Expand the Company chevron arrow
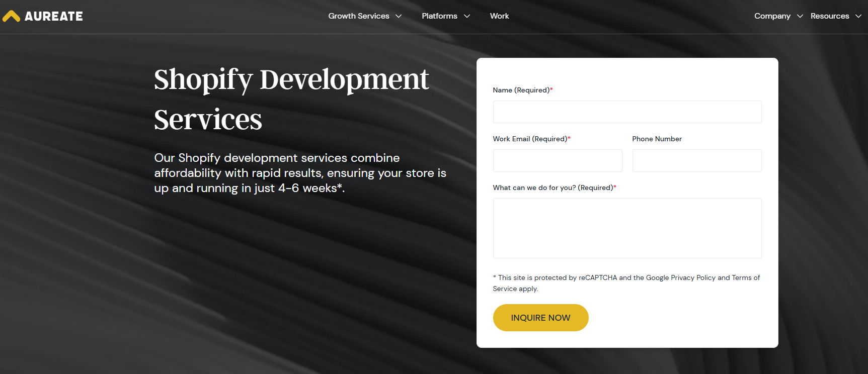 click(800, 16)
